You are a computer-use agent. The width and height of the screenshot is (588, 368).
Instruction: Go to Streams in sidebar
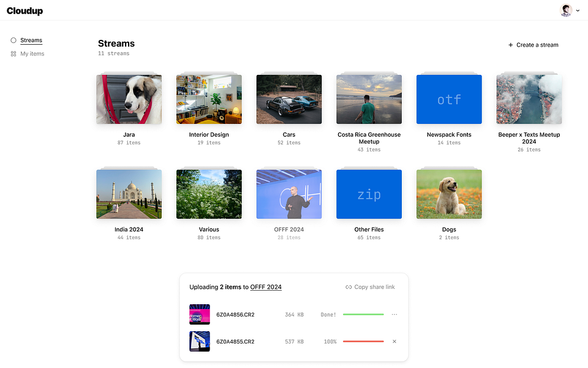pyautogui.click(x=31, y=40)
